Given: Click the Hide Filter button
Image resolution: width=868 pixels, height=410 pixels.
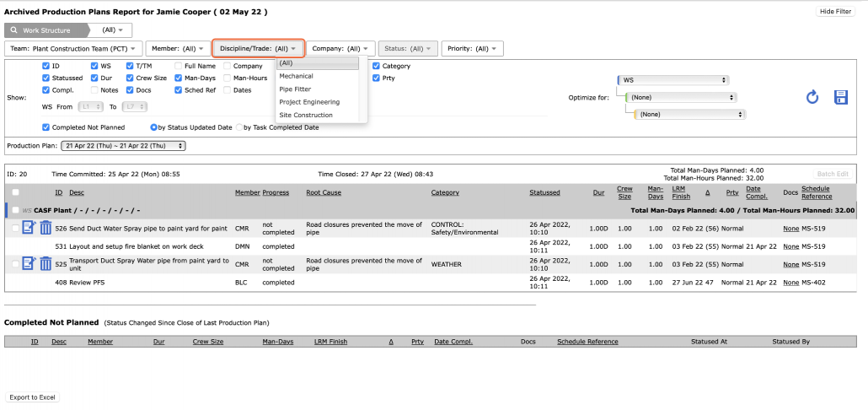Looking at the screenshot, I should 835,12.
